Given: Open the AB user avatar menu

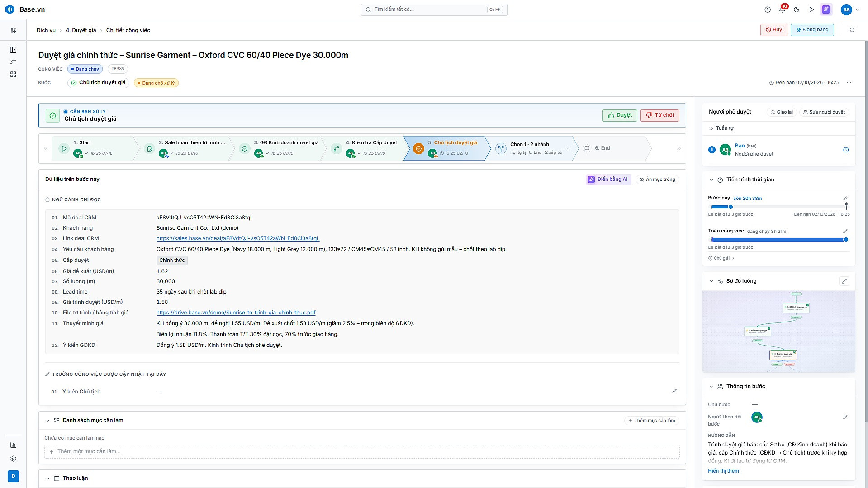Looking at the screenshot, I should pos(846,9).
